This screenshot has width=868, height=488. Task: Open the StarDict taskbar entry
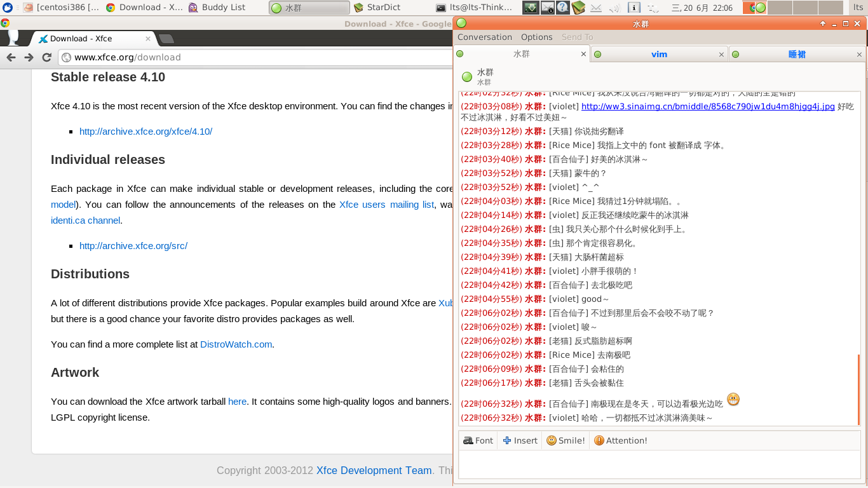[392, 8]
